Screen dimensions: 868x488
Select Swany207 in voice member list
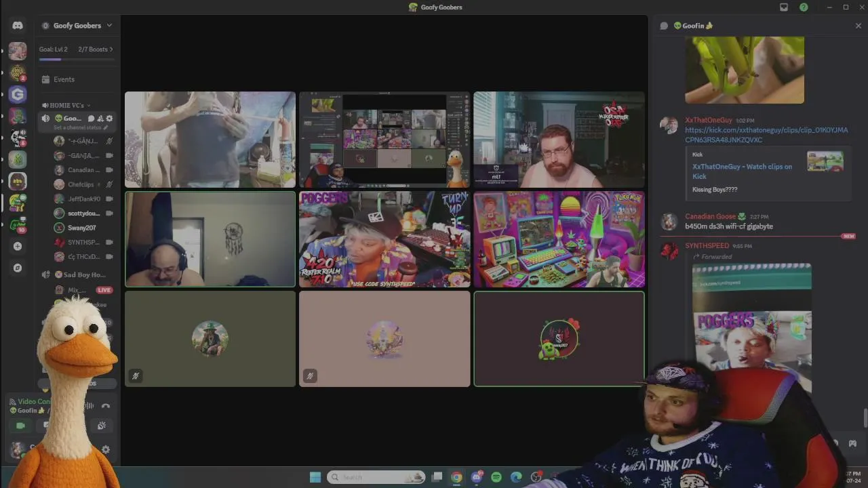(82, 228)
